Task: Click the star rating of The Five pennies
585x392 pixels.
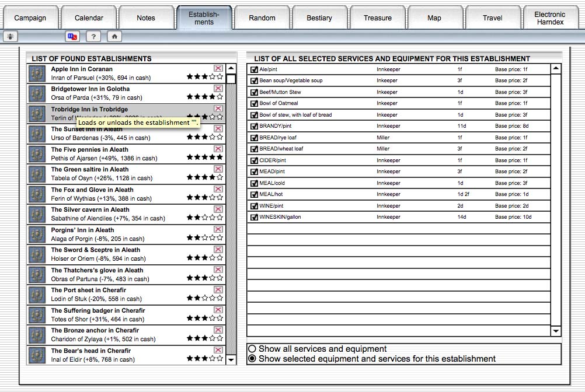Action: coord(205,157)
